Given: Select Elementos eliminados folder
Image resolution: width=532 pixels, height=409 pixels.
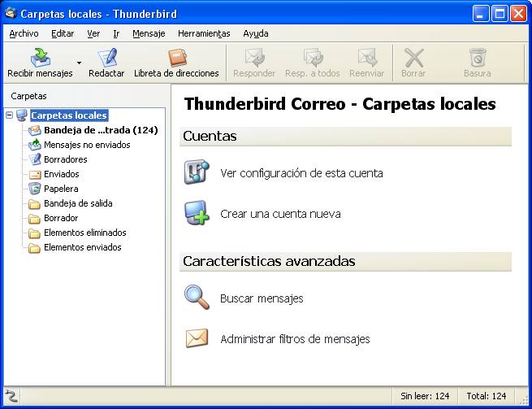Looking at the screenshot, I should tap(84, 233).
